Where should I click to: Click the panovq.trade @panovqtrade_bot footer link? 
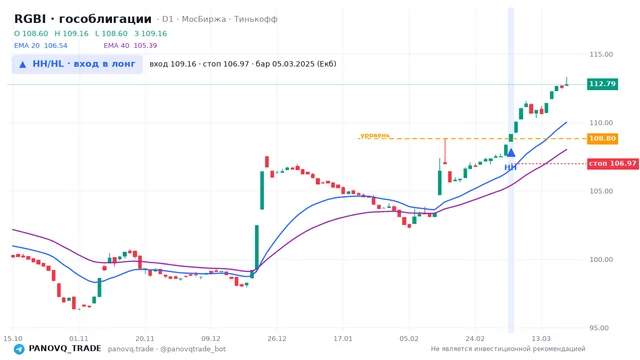167,349
